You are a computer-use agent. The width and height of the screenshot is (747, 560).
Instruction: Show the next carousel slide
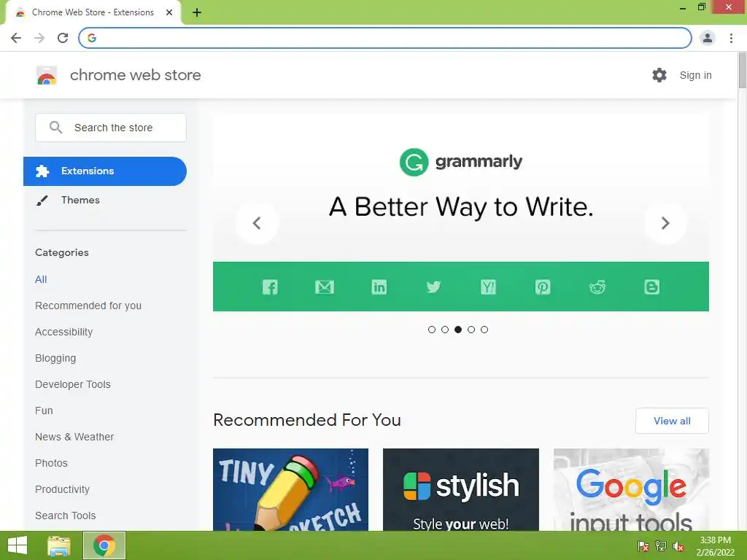tap(665, 223)
